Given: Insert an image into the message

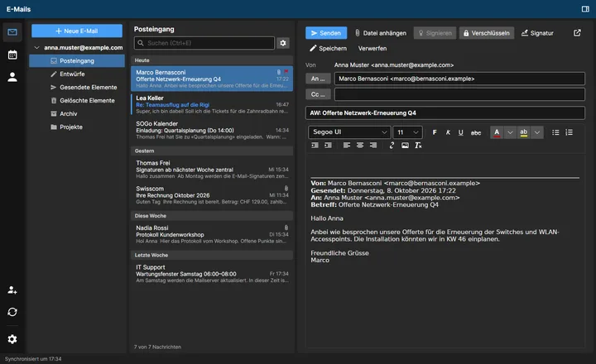Looking at the screenshot, I should 405,145.
